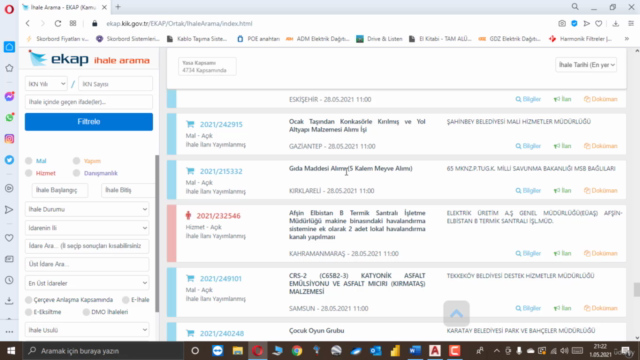Click the search icon in title bar

pos(575,7)
